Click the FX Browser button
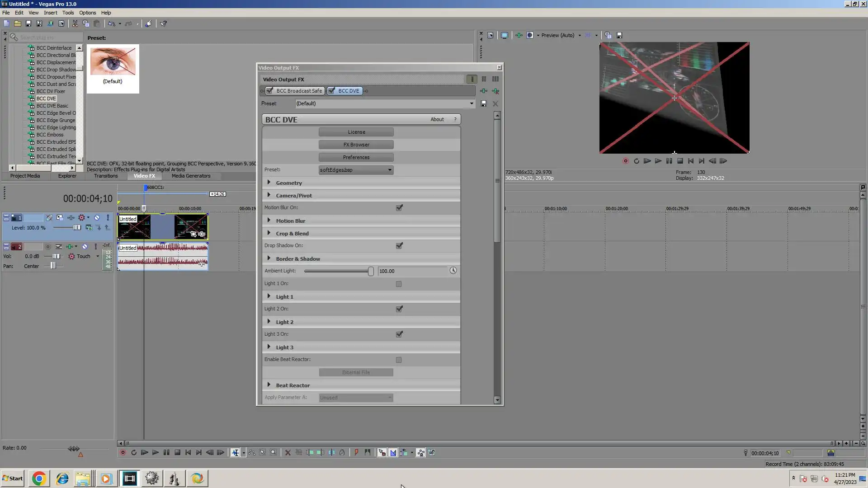The image size is (868, 488). coord(356,145)
